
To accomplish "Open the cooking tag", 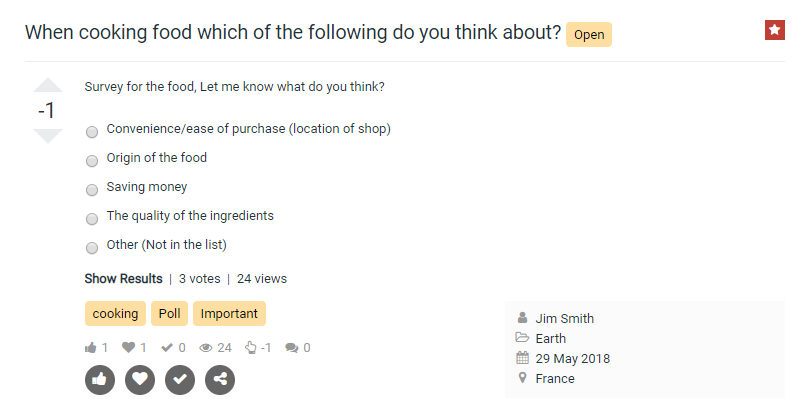I will click(x=115, y=314).
